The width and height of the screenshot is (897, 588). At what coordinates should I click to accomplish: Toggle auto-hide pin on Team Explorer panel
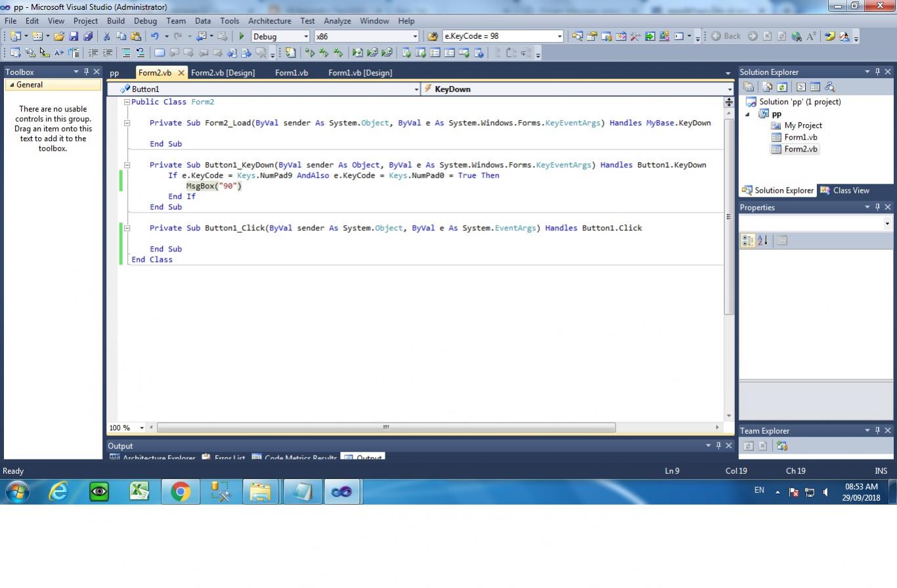click(877, 430)
